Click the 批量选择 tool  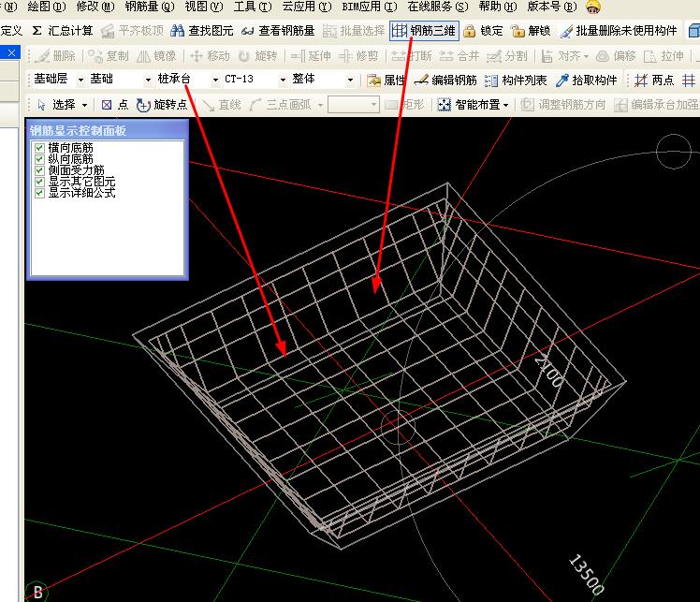(x=353, y=31)
